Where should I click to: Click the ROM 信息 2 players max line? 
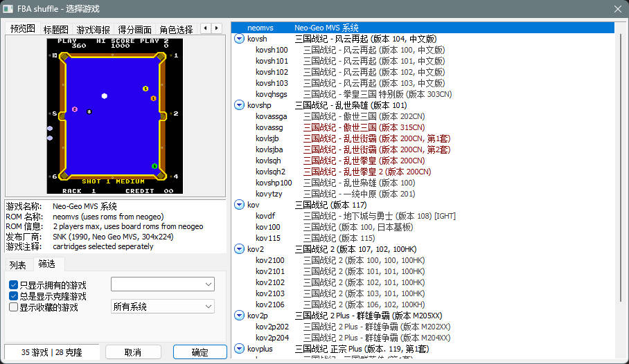105,226
